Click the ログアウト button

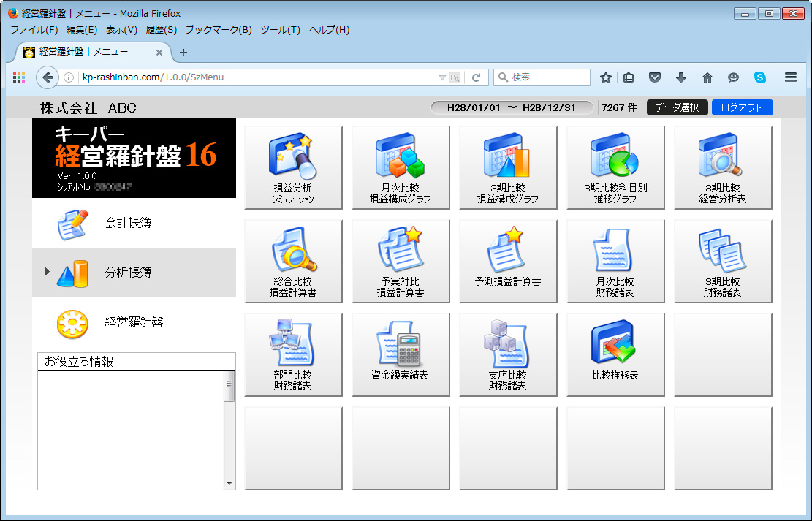coord(742,107)
